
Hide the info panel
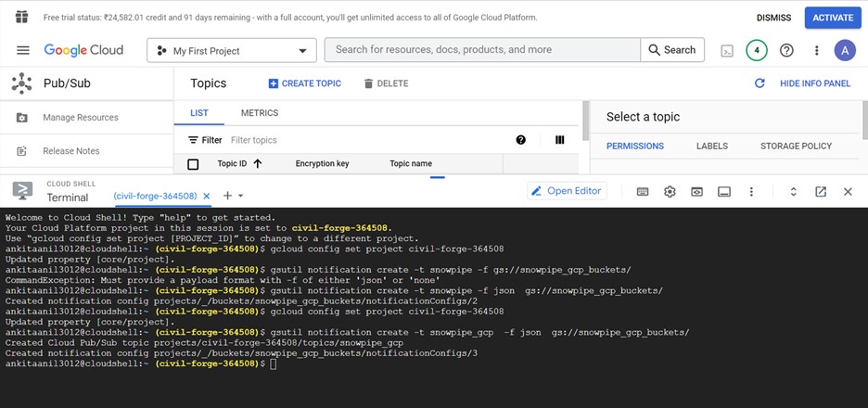point(815,83)
